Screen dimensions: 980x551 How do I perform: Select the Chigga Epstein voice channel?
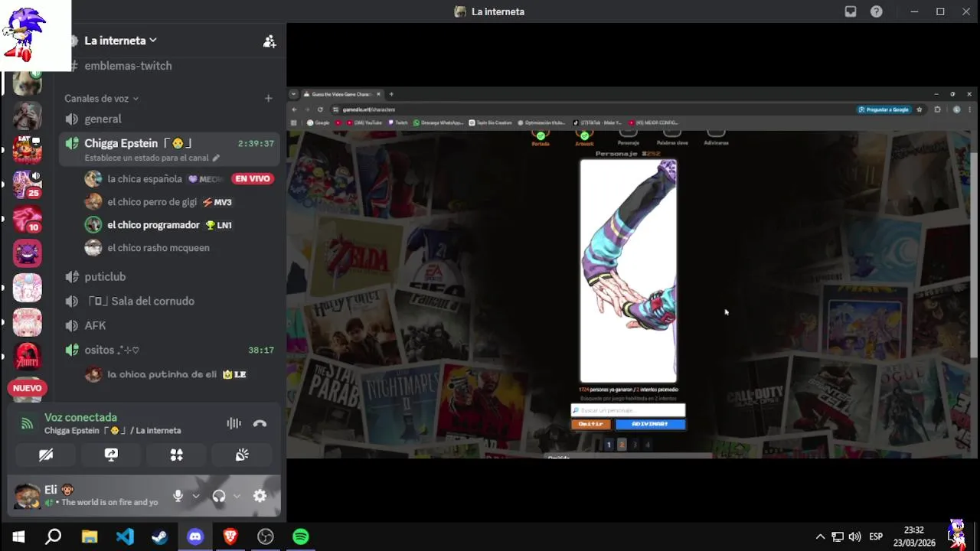pyautogui.click(x=170, y=149)
